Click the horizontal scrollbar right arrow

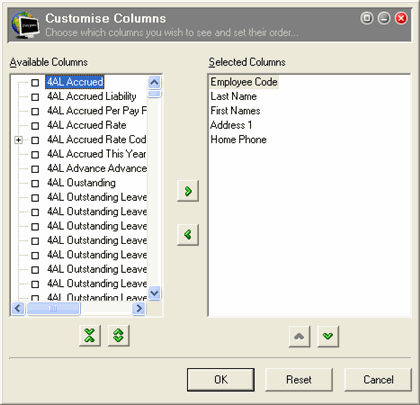pos(139,308)
